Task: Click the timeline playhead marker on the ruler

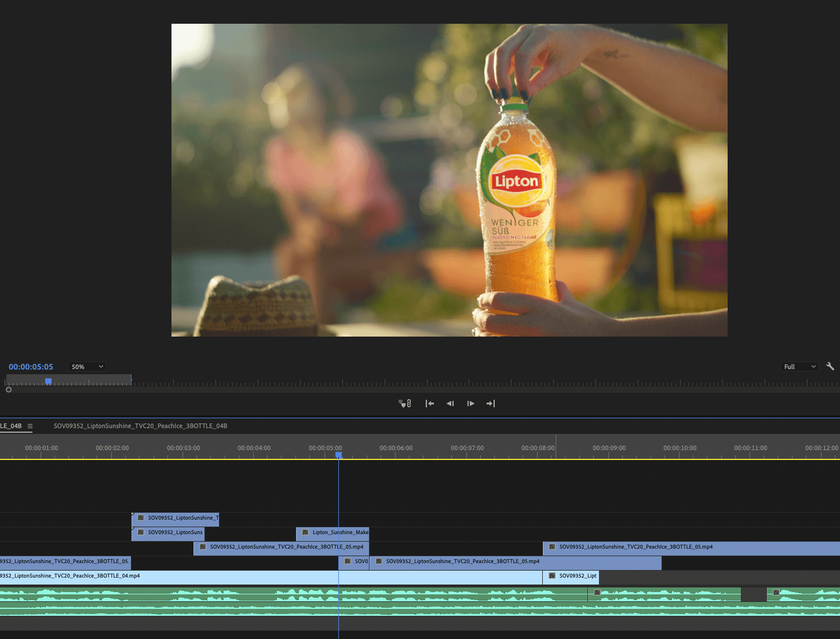Action: [339, 455]
